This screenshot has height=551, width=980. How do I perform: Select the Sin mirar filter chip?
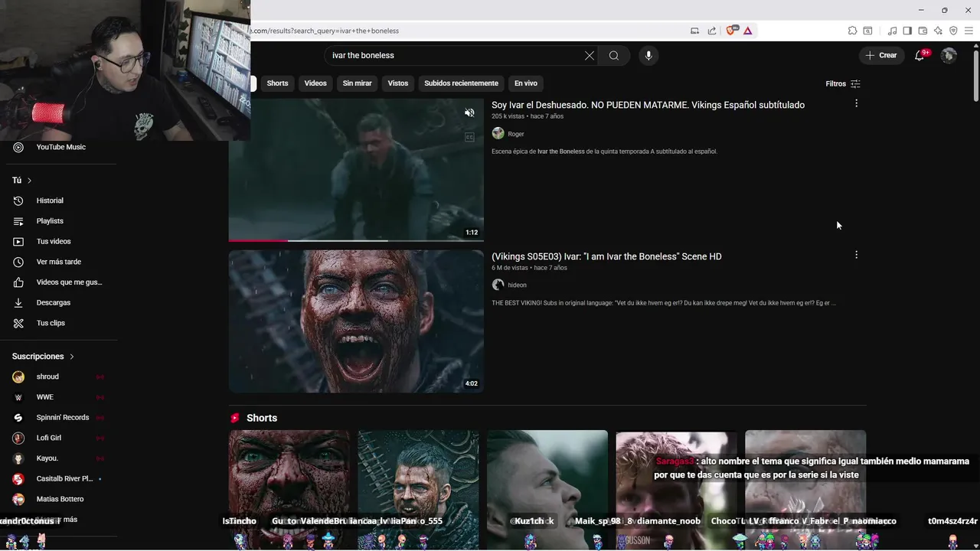coord(358,83)
